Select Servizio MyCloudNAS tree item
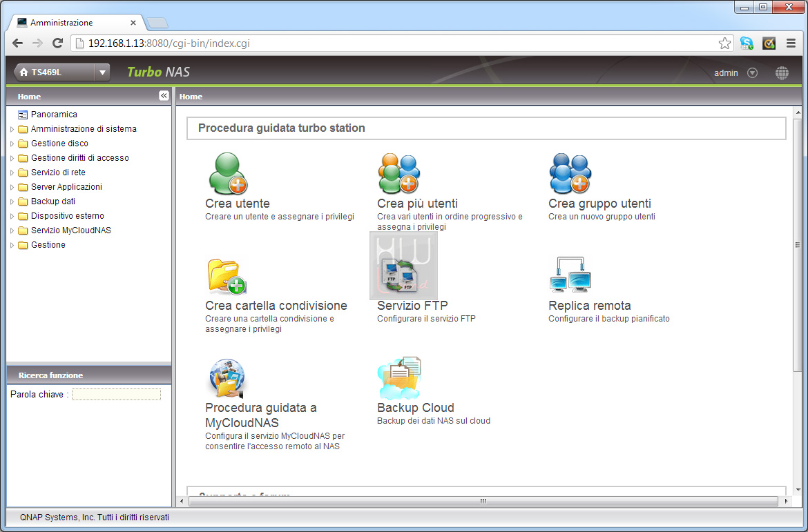 point(71,230)
